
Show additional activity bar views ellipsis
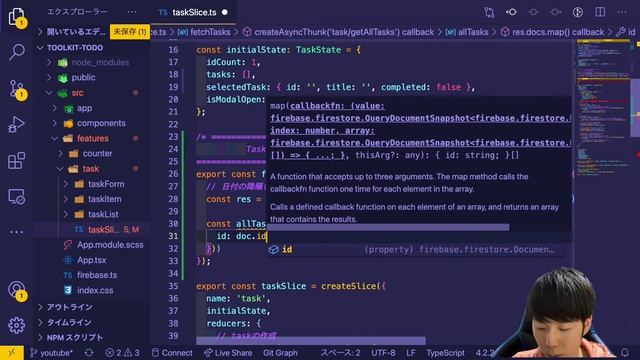[16, 232]
